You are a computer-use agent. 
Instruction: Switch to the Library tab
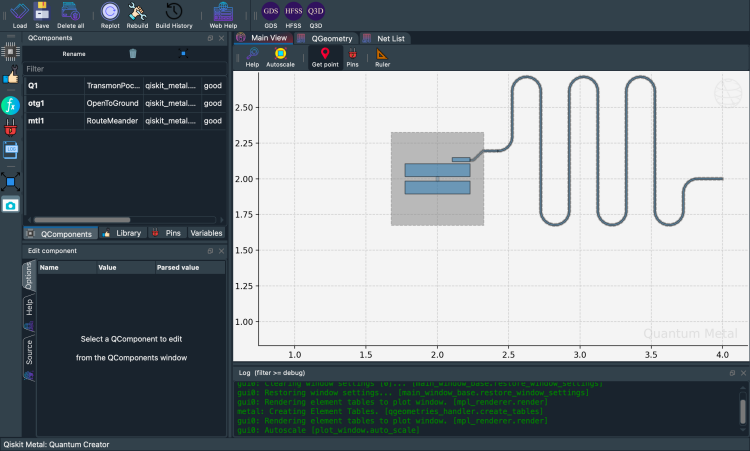coord(122,233)
